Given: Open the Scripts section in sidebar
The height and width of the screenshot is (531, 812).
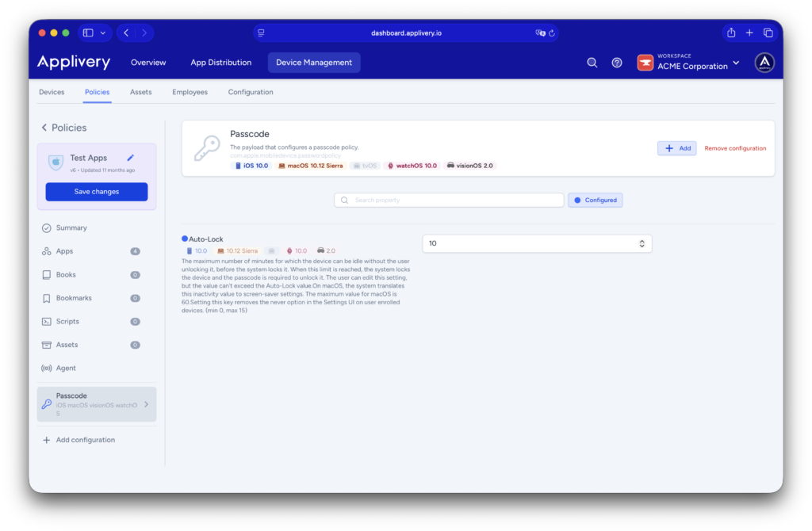Looking at the screenshot, I should pos(67,321).
